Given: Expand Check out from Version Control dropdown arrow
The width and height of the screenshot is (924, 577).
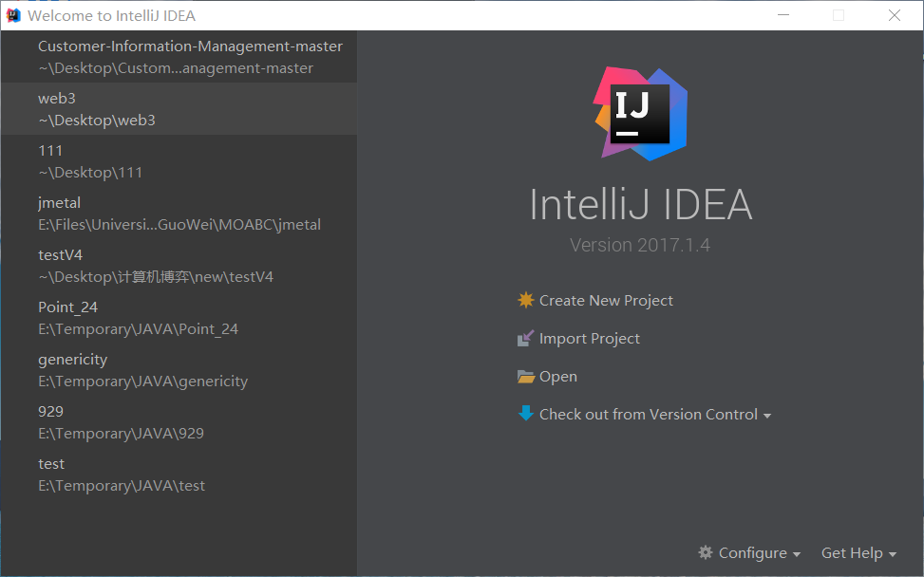Looking at the screenshot, I should pos(766,416).
